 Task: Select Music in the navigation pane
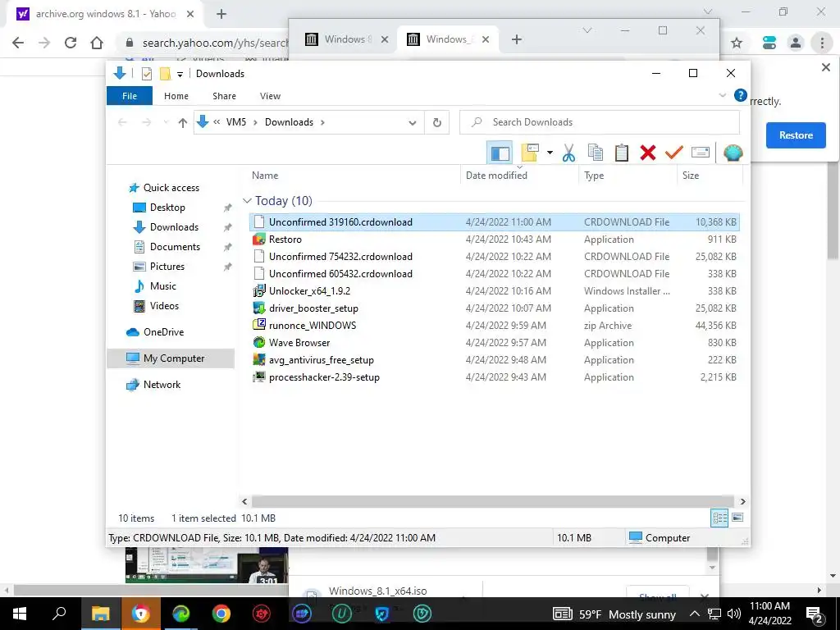pyautogui.click(x=163, y=286)
